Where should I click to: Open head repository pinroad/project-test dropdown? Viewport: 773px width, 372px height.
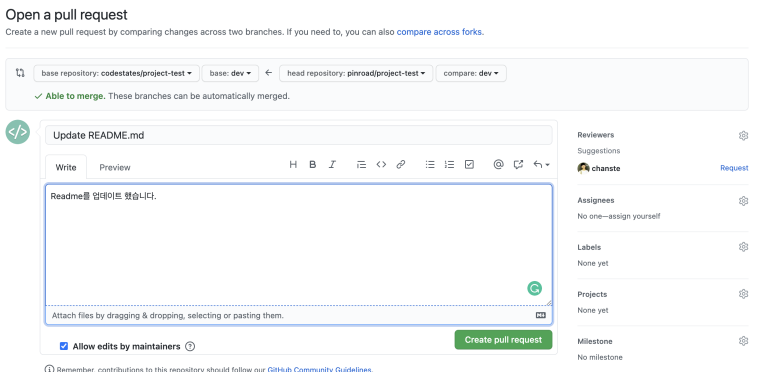(356, 73)
